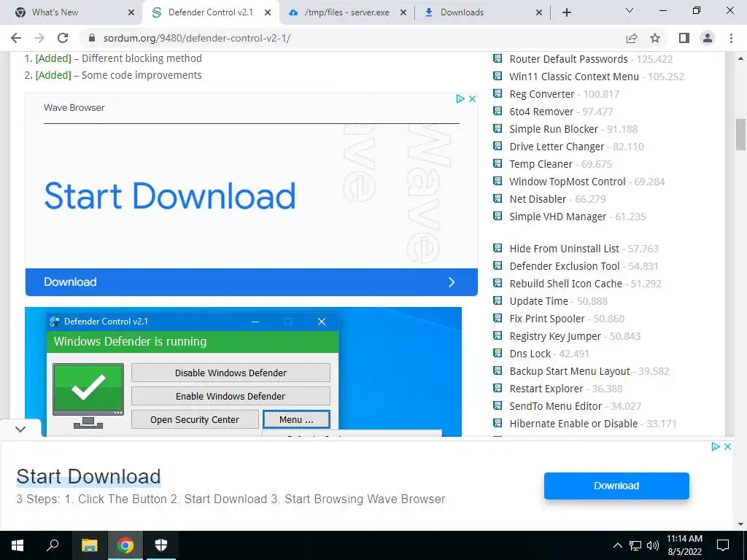The width and height of the screenshot is (747, 560).
Task: Open Drive Letter Changer link
Action: (x=557, y=147)
